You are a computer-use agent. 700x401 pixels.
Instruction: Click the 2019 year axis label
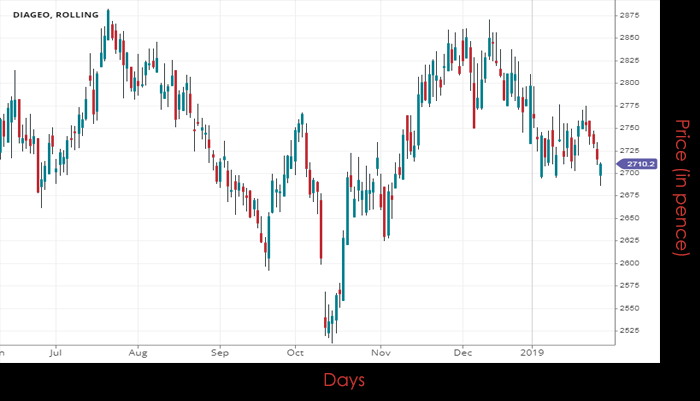coord(530,353)
